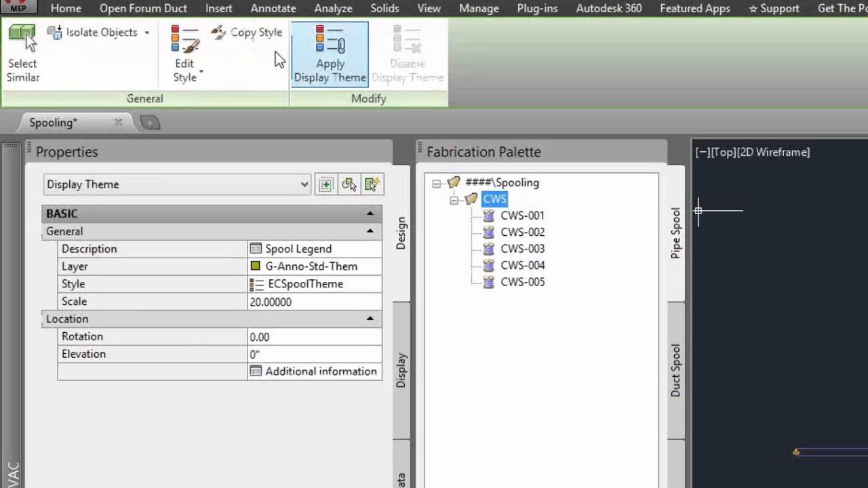Switch to the Duct Spool tab
The width and height of the screenshot is (868, 488).
[675, 370]
